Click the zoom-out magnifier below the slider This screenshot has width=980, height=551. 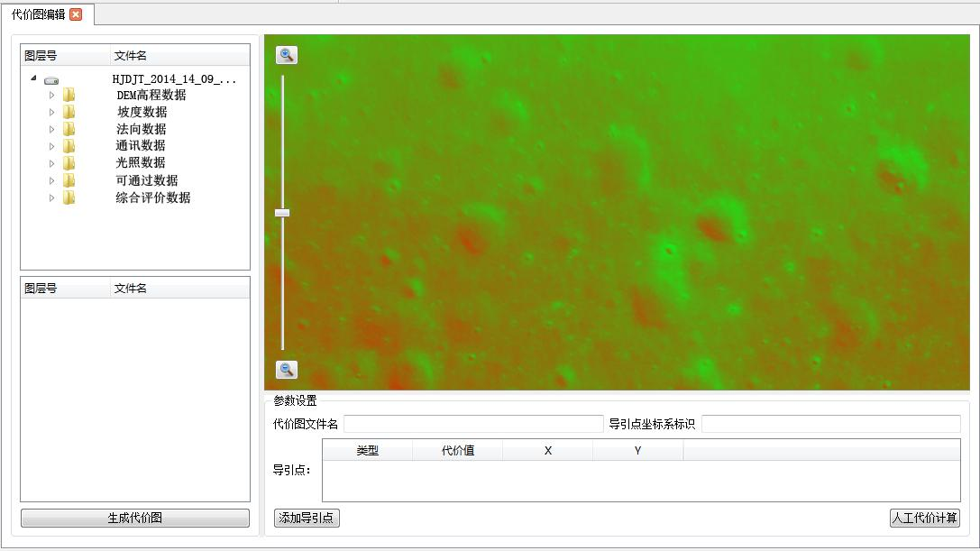pos(287,370)
